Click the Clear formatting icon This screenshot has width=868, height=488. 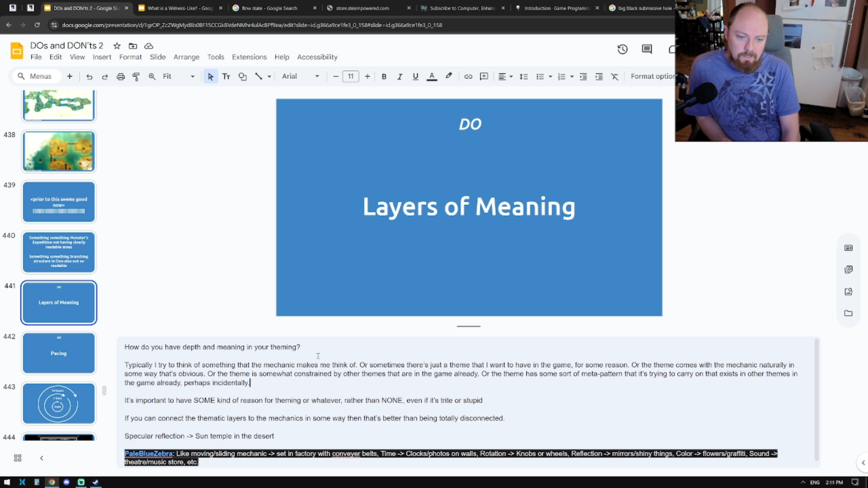click(614, 76)
